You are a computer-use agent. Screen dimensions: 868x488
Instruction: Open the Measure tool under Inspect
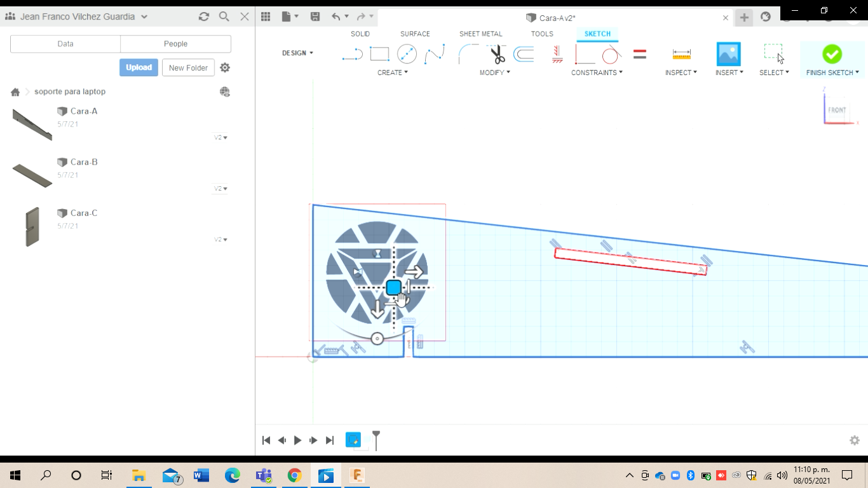pyautogui.click(x=681, y=55)
